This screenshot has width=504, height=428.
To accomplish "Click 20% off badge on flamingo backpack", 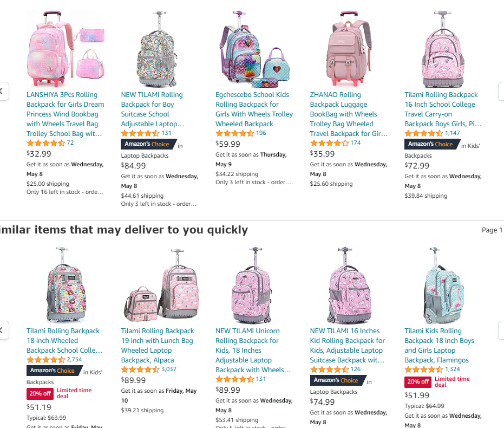I will (x=418, y=382).
